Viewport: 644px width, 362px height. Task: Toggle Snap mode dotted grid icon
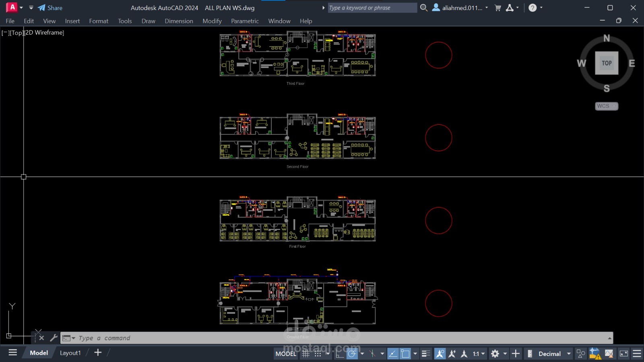318,354
